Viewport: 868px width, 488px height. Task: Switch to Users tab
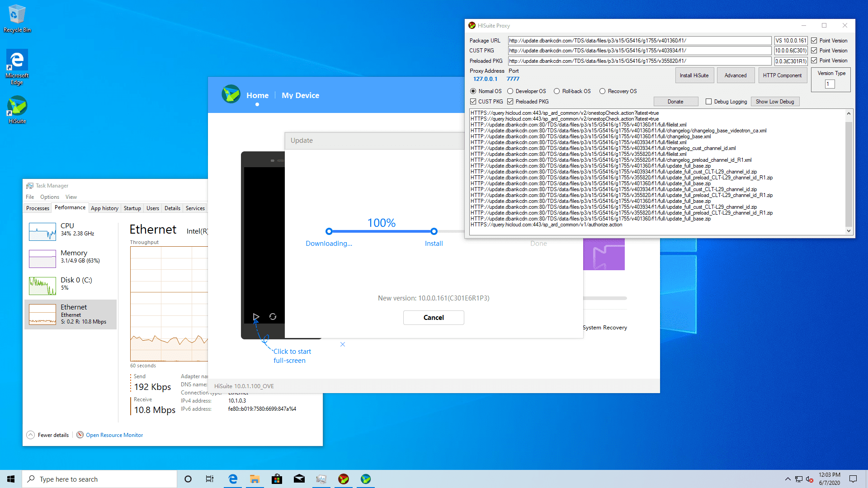152,208
